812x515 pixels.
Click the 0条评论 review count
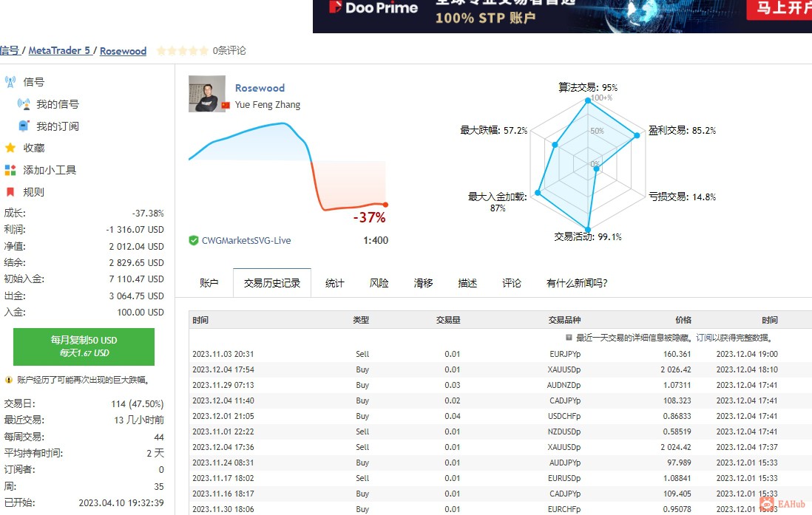[x=229, y=51]
